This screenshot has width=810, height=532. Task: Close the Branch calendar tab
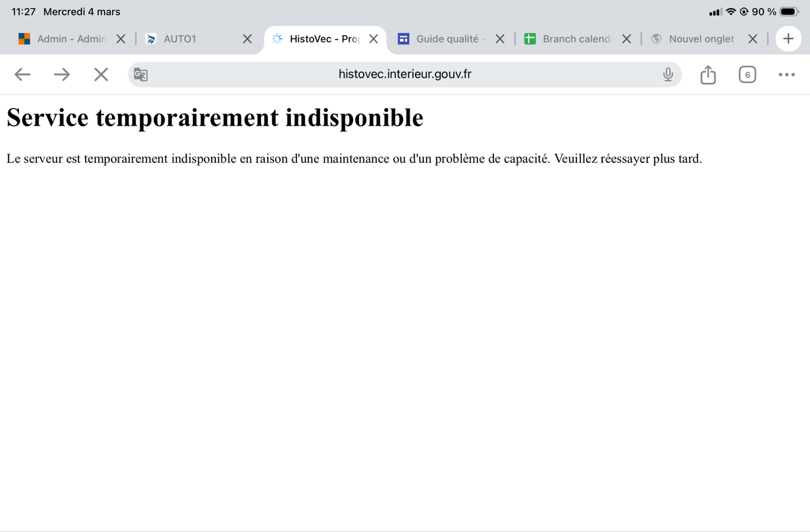coord(626,39)
